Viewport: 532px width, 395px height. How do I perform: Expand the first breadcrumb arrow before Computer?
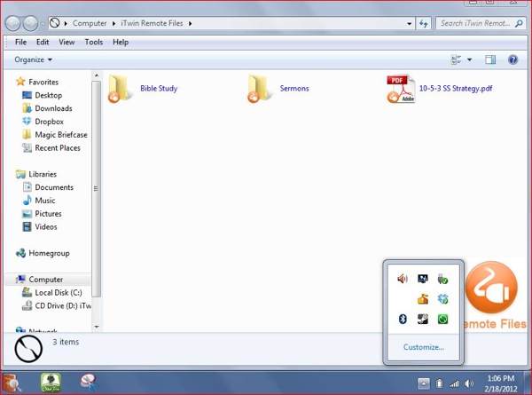[66, 23]
